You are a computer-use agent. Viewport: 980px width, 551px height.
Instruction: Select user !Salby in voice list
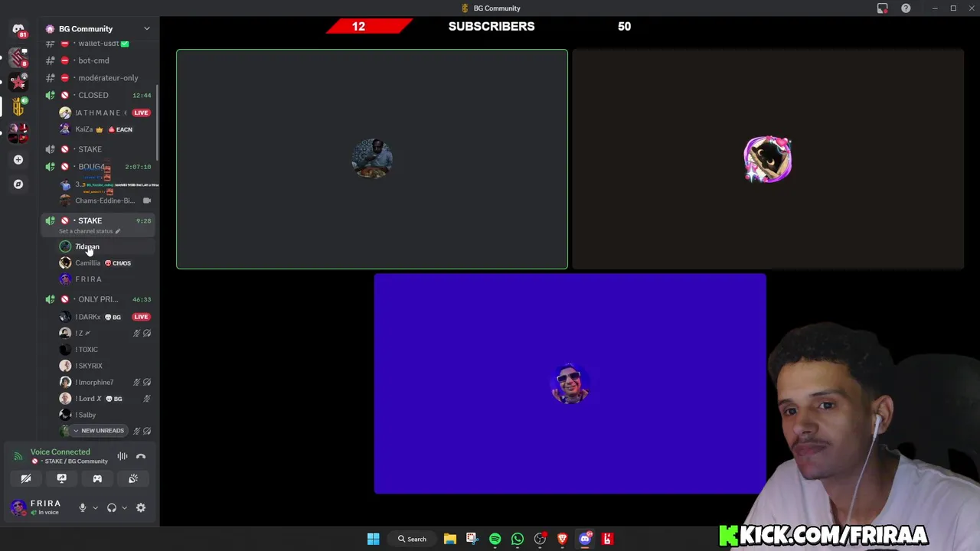pyautogui.click(x=105, y=415)
